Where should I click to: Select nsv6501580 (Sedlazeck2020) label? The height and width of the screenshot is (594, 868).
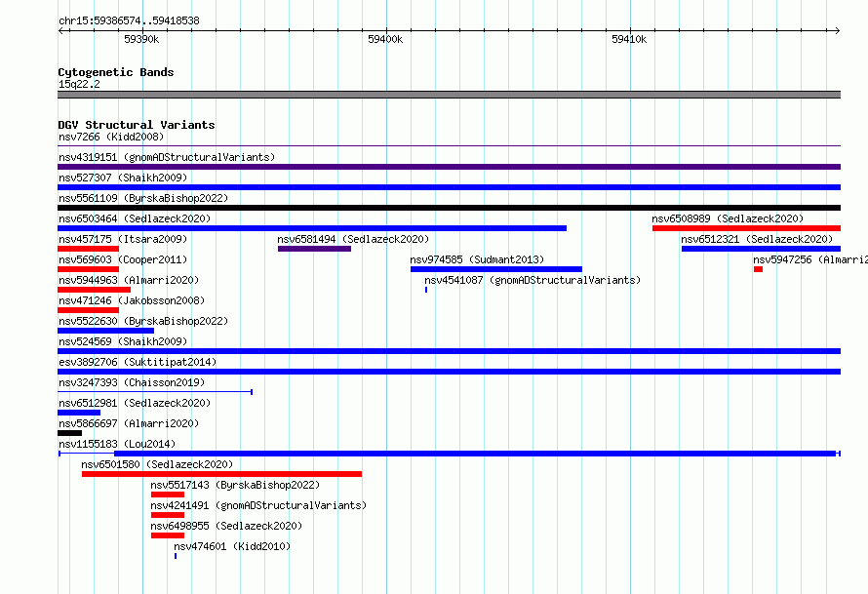[x=157, y=464]
